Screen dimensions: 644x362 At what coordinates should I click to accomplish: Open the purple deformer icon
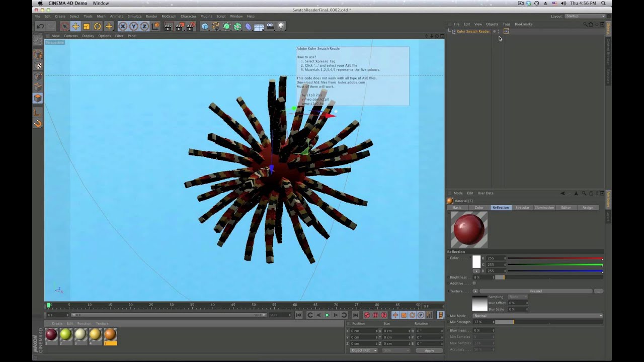(x=248, y=26)
